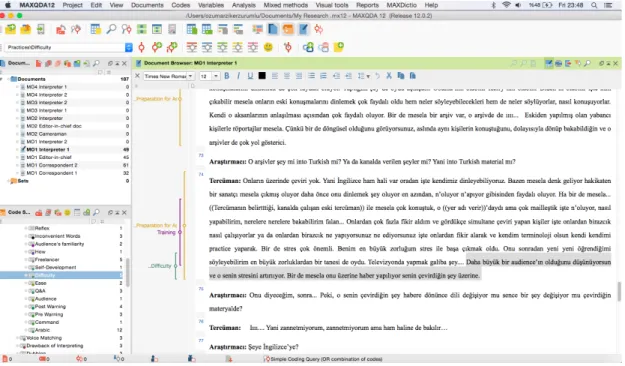Click the Open Project folder icon
This screenshot has height=366, width=625.
point(26,29)
